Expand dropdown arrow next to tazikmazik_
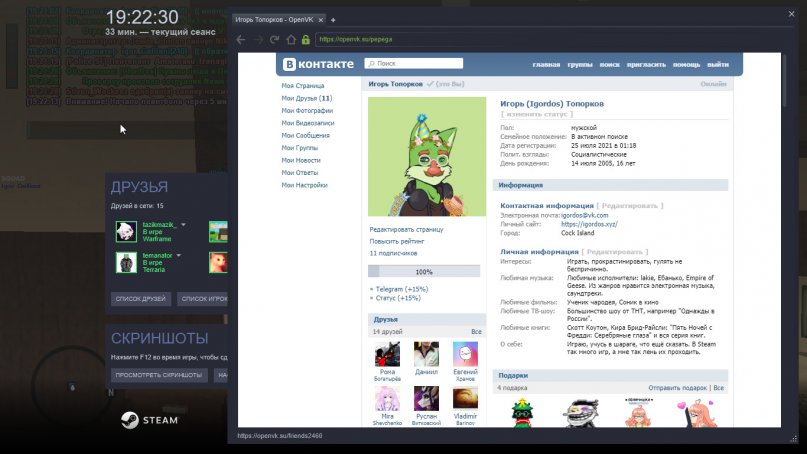The width and height of the screenshot is (807, 454). point(182,225)
